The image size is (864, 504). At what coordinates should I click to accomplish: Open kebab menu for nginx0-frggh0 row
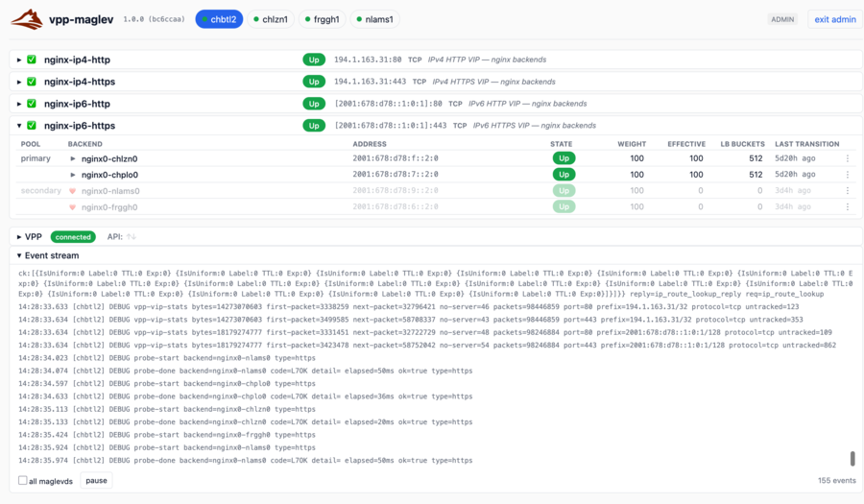point(848,207)
